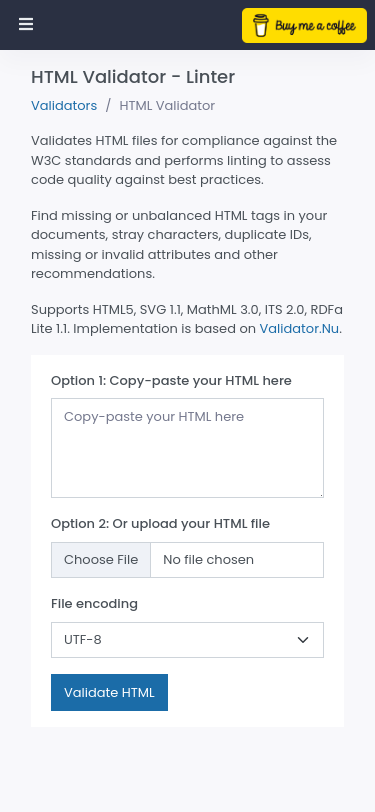The width and height of the screenshot is (375, 812).
Task: Open the hamburger navigation menu
Action: tap(26, 24)
